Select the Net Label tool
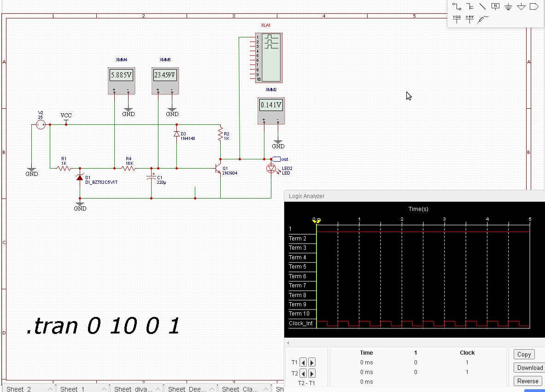The width and height of the screenshot is (545, 392). [x=495, y=6]
